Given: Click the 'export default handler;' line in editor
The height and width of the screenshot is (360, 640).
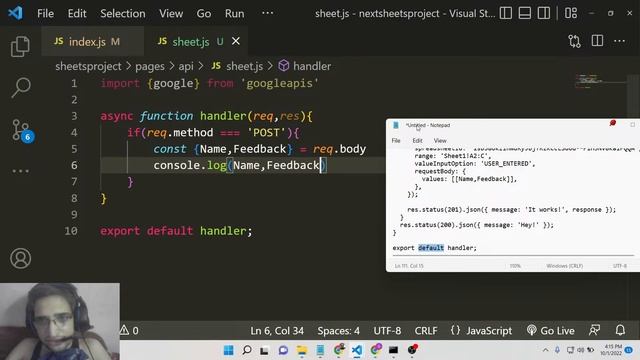Looking at the screenshot, I should [176, 231].
